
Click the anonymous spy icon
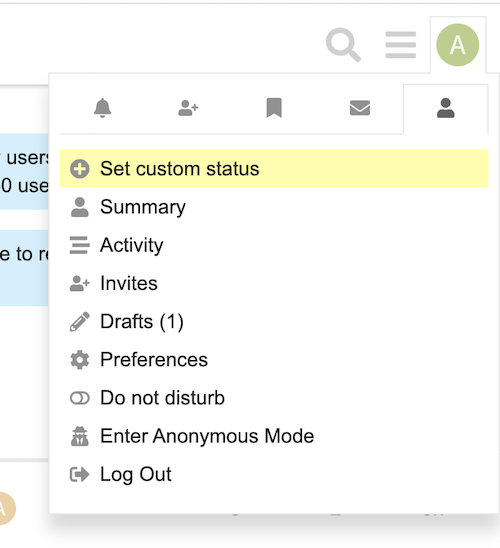(80, 436)
